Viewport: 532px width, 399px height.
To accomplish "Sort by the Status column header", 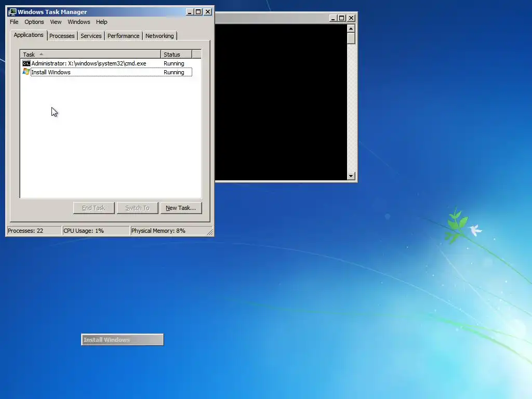I will [x=177, y=54].
